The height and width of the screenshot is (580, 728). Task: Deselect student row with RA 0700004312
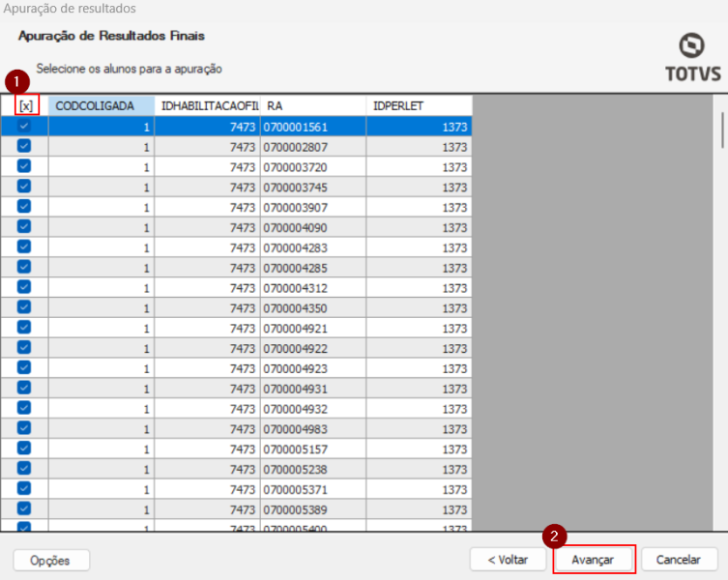[24, 287]
